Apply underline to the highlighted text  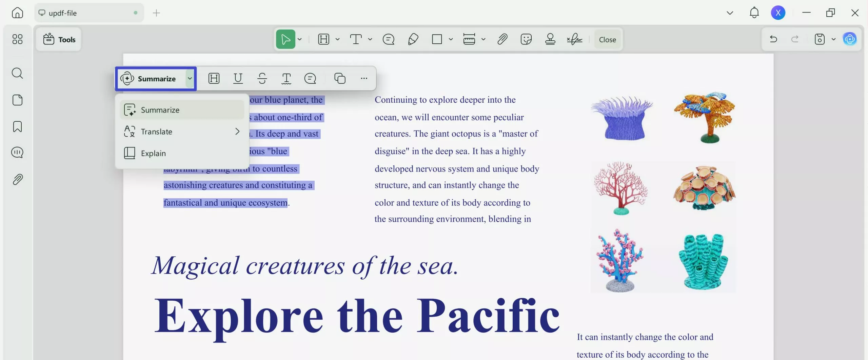click(238, 78)
